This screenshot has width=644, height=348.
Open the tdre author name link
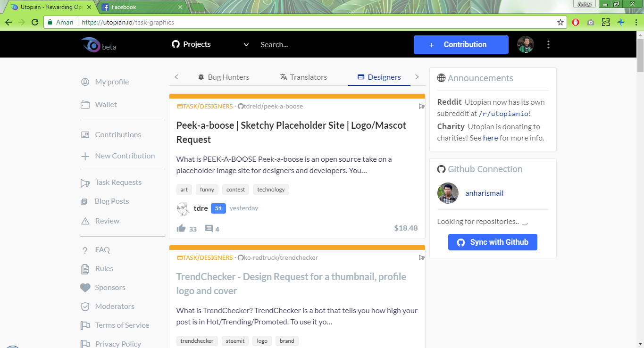pyautogui.click(x=201, y=208)
